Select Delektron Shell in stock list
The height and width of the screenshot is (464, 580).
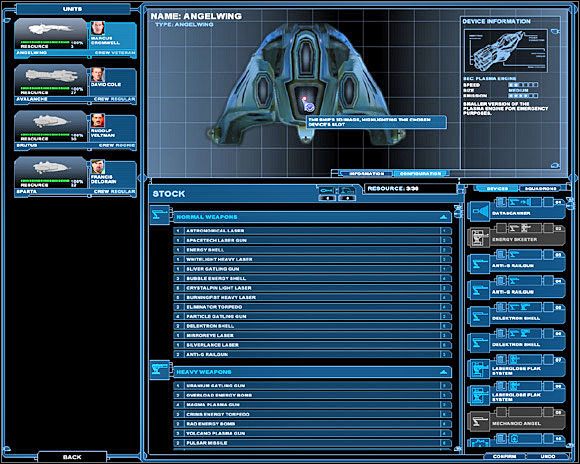[313, 326]
